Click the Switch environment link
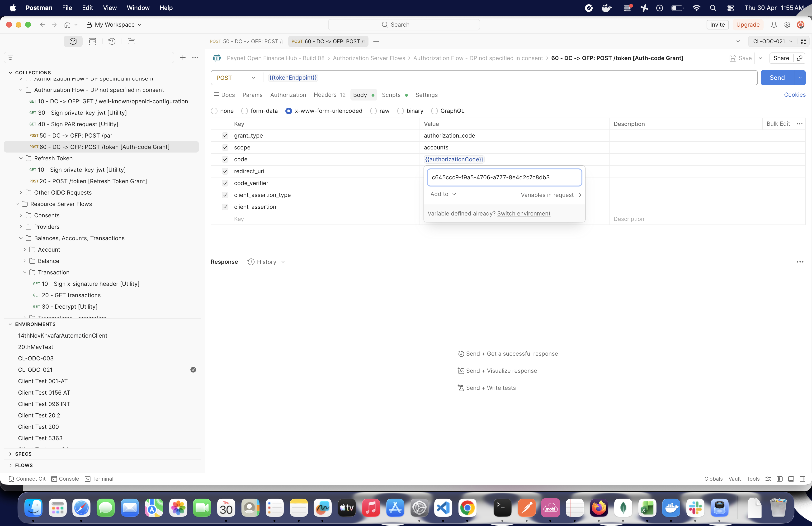 tap(523, 213)
